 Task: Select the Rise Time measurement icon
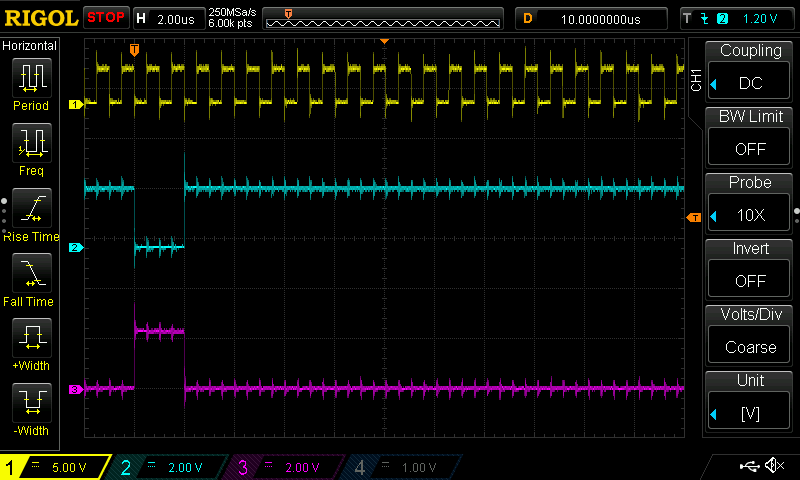pos(32,208)
